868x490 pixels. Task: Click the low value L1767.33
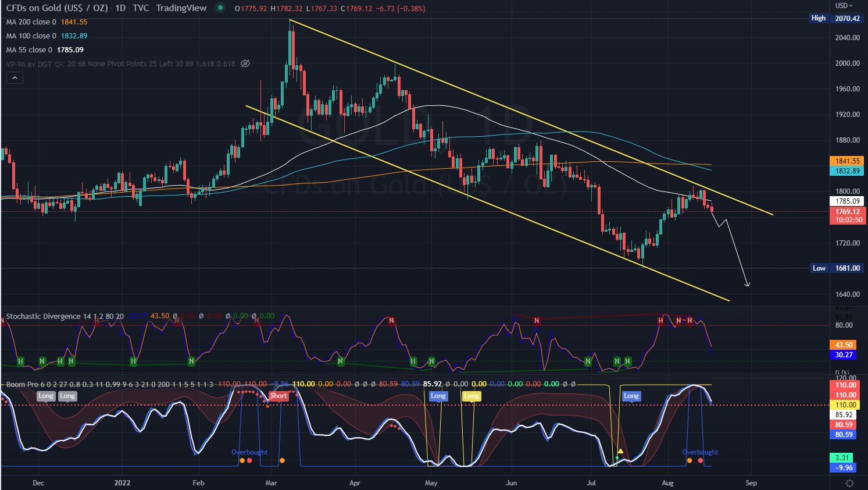click(x=322, y=9)
